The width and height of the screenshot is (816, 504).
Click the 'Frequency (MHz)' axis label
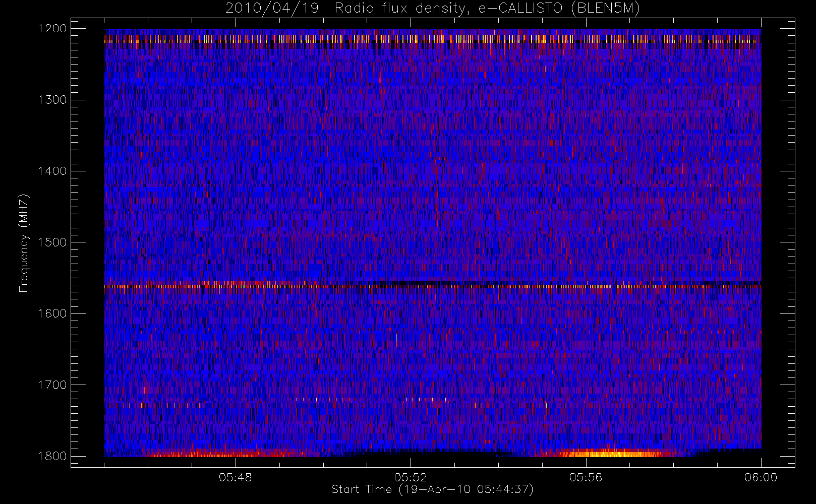pyautogui.click(x=23, y=243)
